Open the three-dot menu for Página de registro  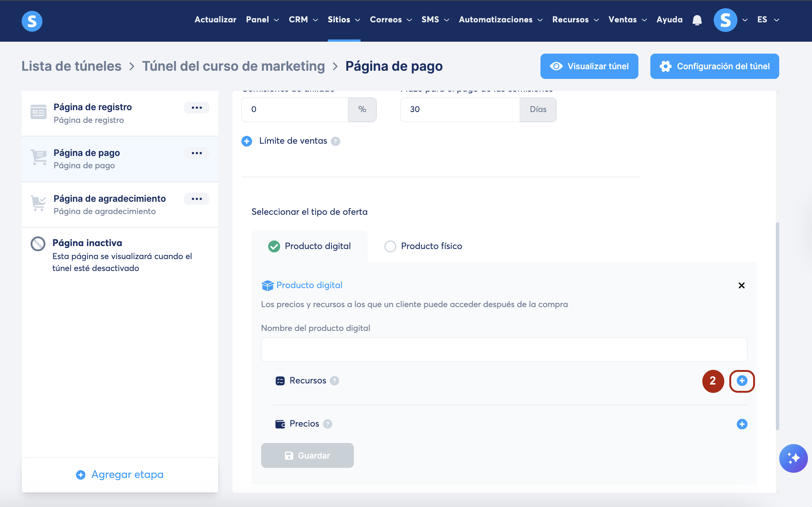tap(197, 108)
